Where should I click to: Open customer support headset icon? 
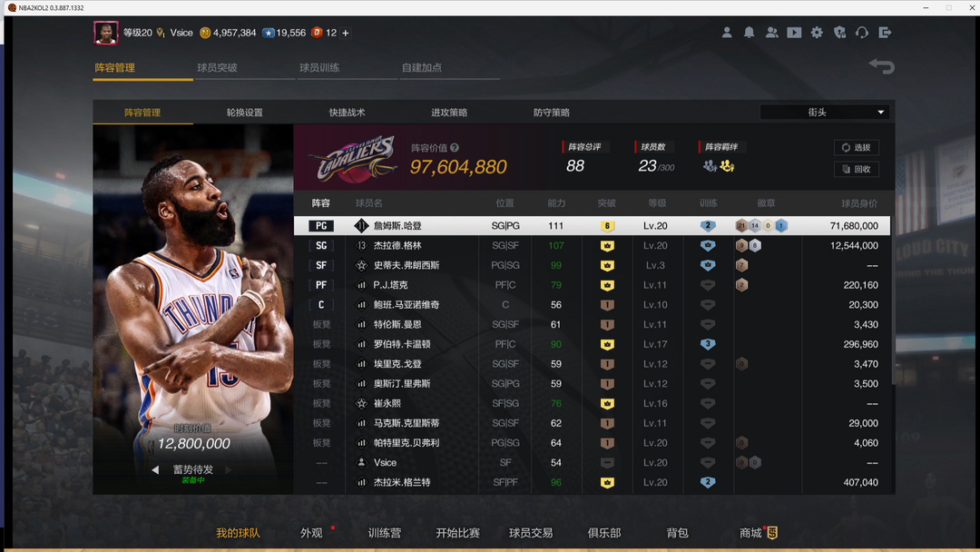(862, 33)
